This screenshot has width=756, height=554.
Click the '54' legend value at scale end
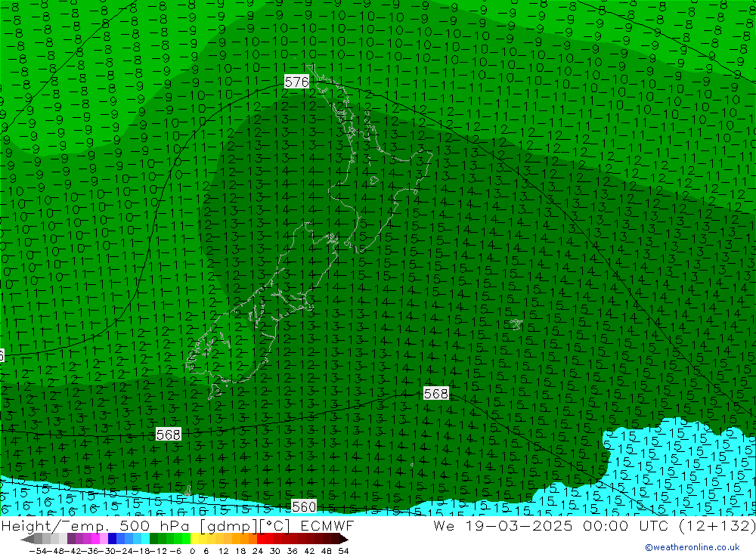coord(343,551)
